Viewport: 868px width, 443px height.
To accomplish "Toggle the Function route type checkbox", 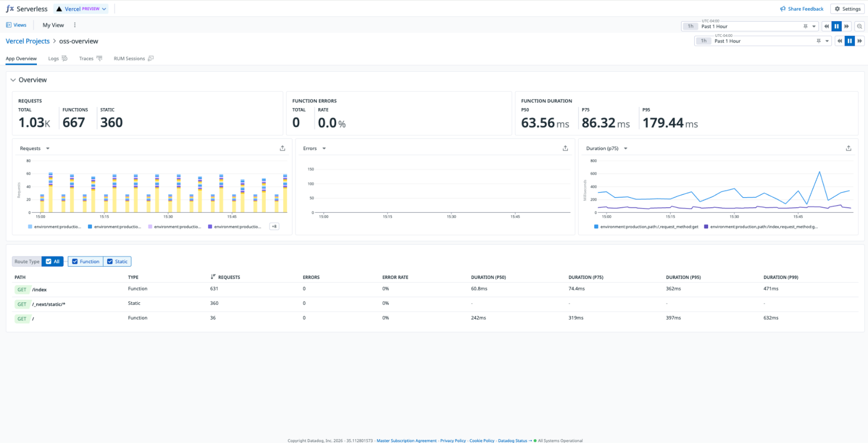I will 75,261.
